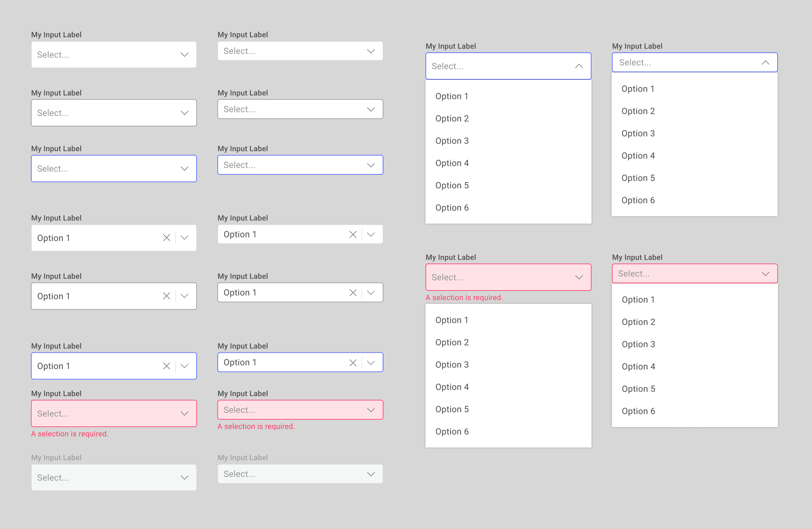Pick Option 2 below tall error select list
The height and width of the screenshot is (529, 812).
(452, 342)
